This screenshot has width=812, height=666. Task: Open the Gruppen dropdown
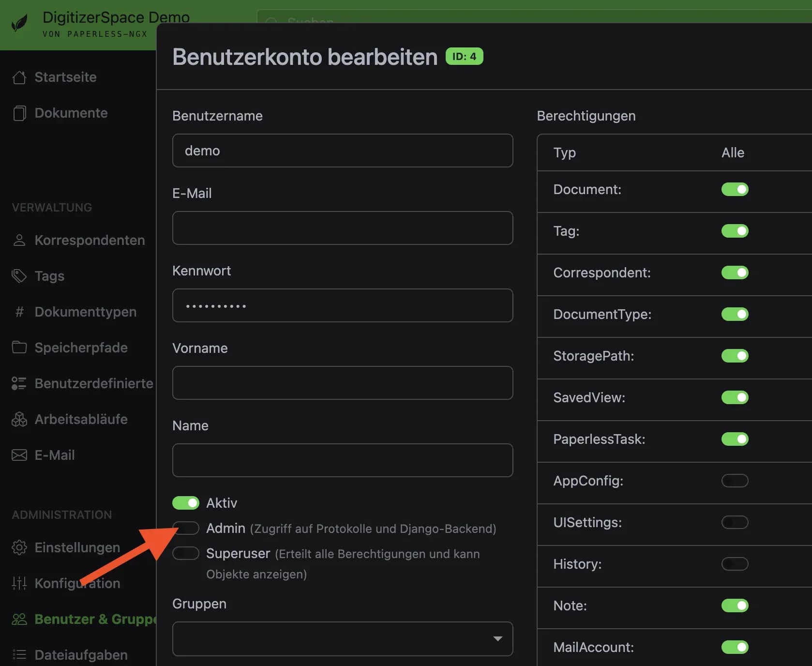(343, 639)
